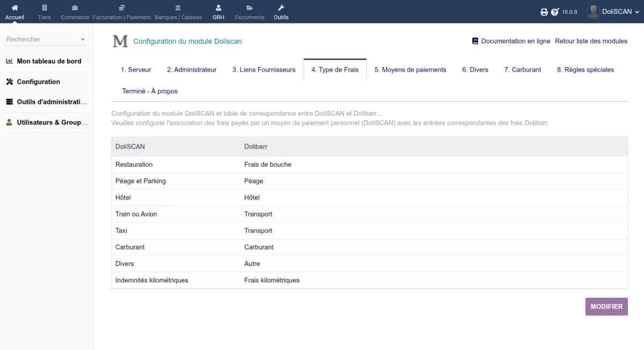Open the DoliSCAN user account menu
The width and height of the screenshot is (644, 350).
[613, 11]
